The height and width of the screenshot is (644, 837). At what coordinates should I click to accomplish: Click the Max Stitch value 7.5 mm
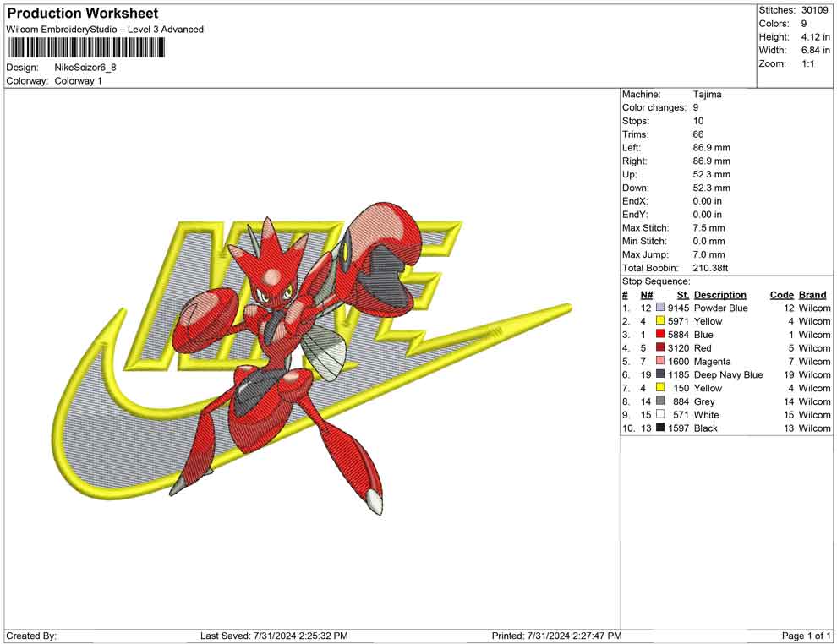coord(708,228)
